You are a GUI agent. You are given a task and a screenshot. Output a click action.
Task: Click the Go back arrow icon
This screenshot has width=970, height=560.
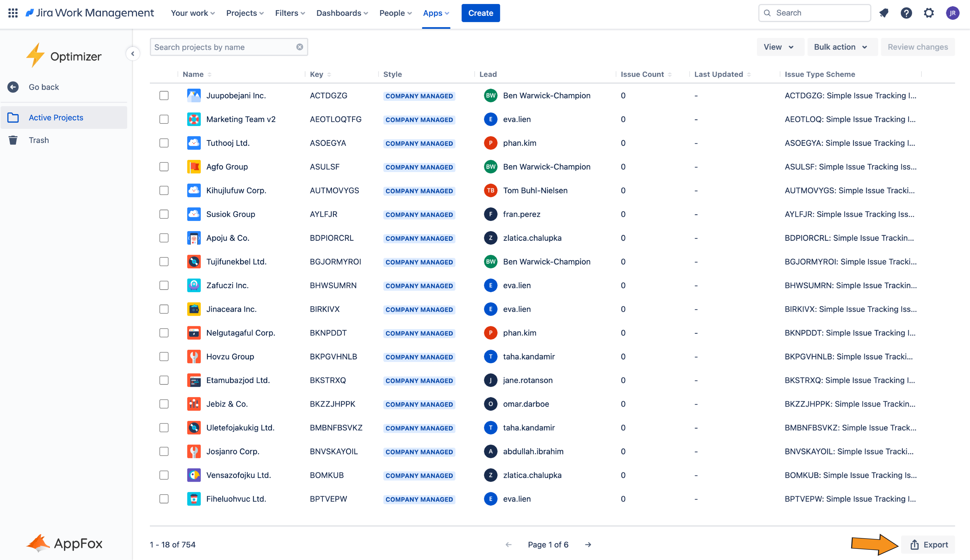(13, 87)
